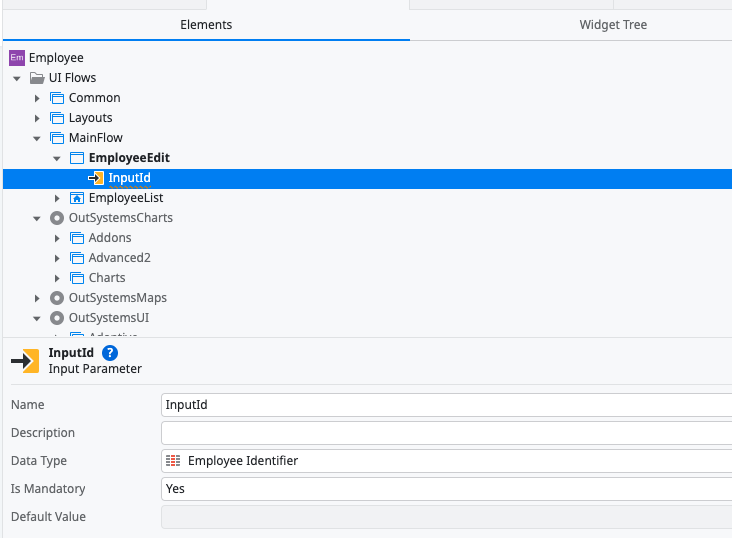The height and width of the screenshot is (538, 732).
Task: Open the Is Mandatory dropdown
Action: 446,489
